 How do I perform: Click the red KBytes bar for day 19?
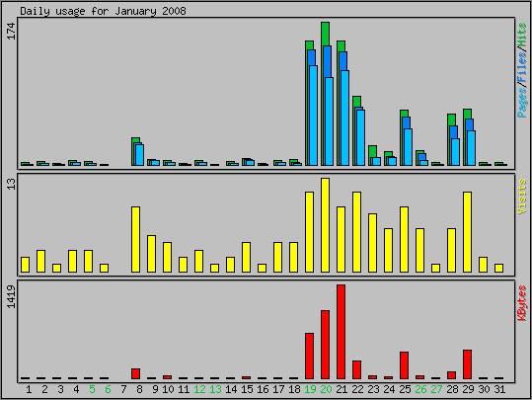point(310,356)
